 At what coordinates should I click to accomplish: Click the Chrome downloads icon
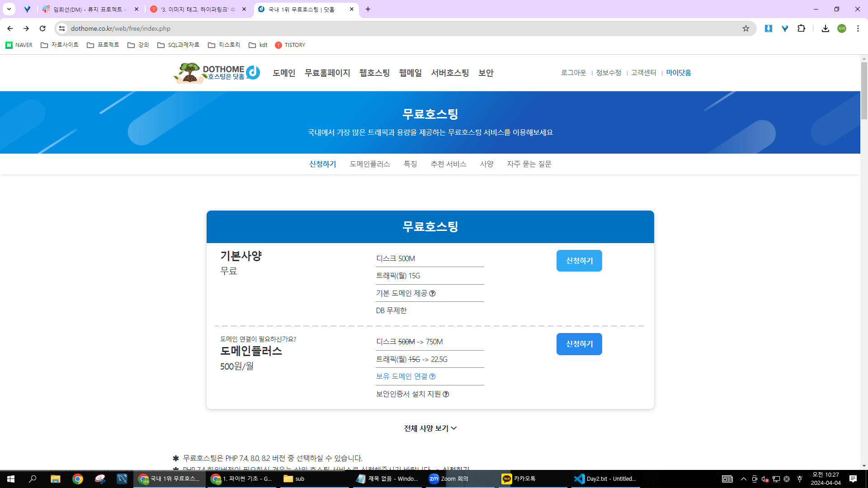pyautogui.click(x=825, y=28)
